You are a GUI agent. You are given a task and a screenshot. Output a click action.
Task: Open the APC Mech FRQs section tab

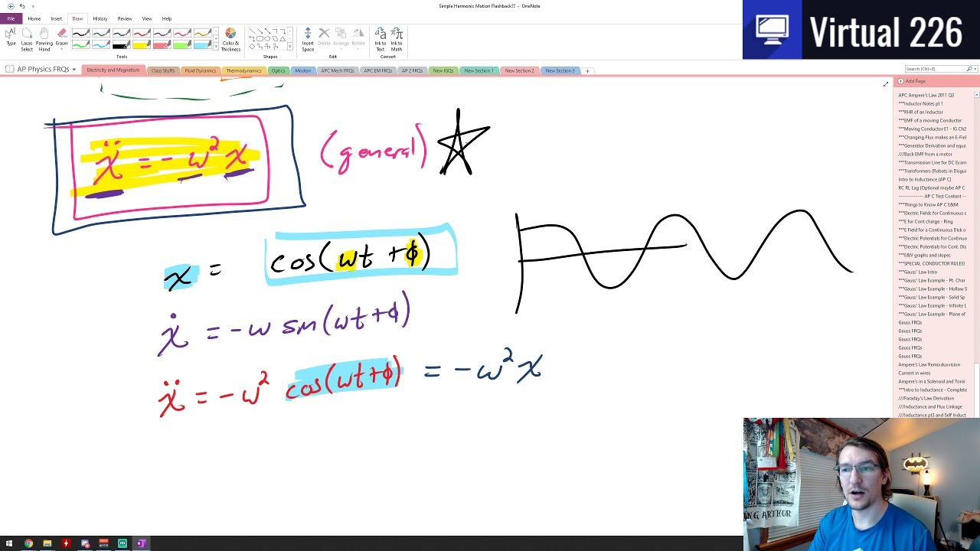click(338, 70)
